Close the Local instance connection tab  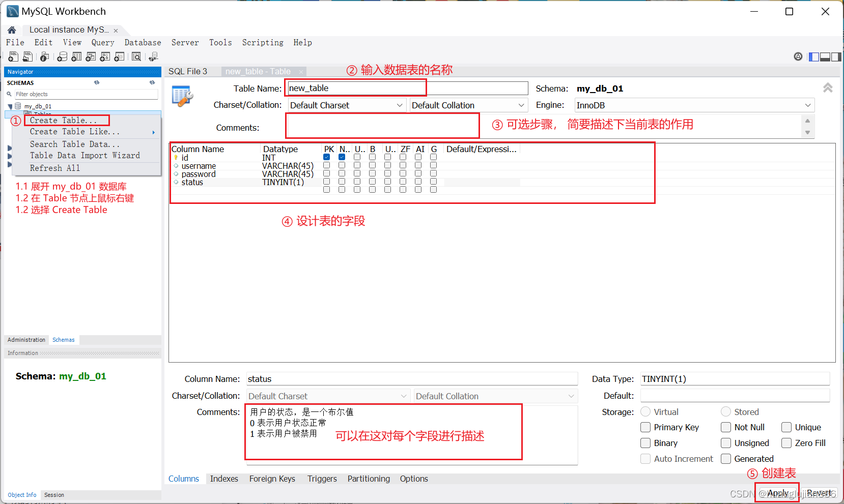click(x=116, y=31)
